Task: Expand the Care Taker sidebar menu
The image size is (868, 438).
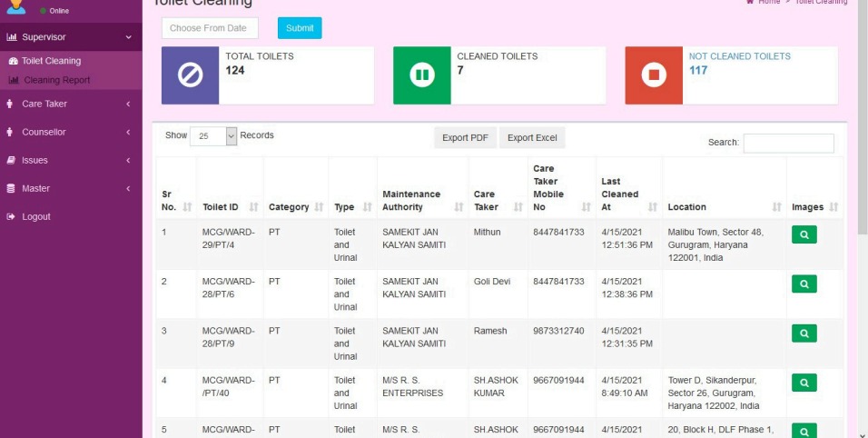Action: 128,104
